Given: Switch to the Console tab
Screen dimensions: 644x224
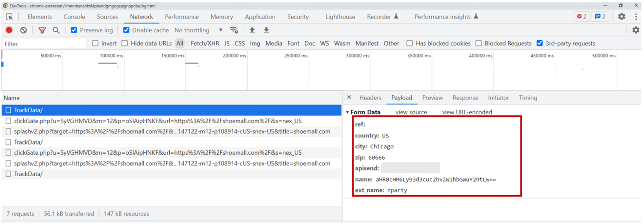Looking at the screenshot, I should click(74, 17).
